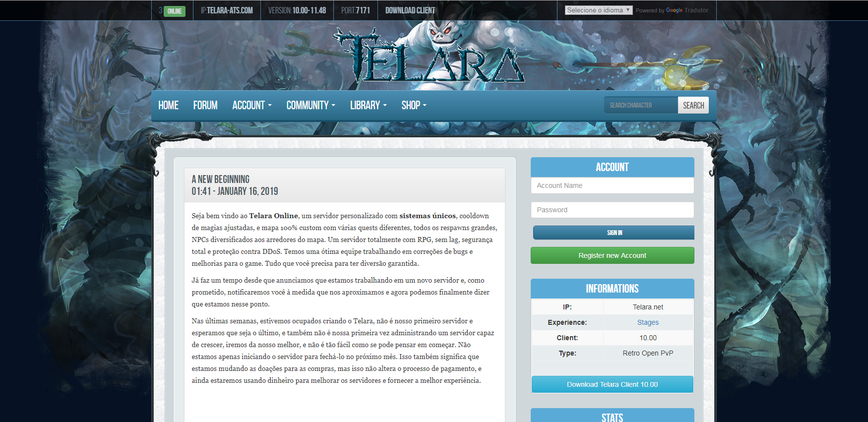Click the Telara.net IP value

648,307
